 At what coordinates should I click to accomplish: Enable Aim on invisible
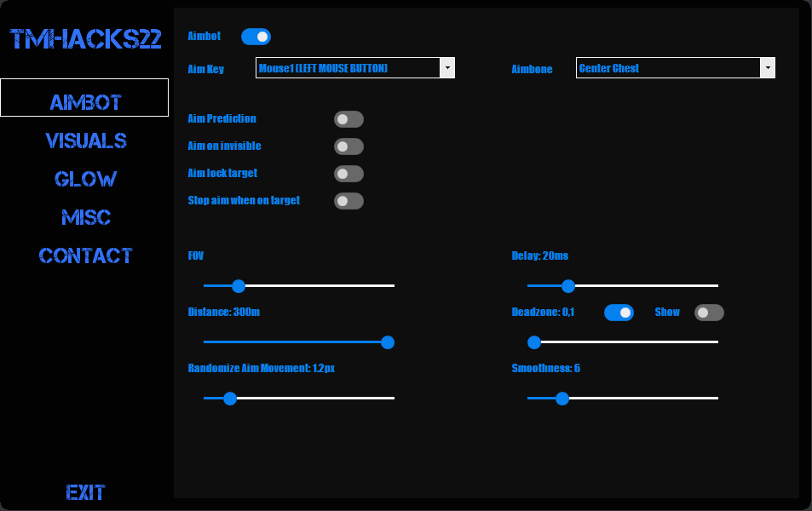348,146
